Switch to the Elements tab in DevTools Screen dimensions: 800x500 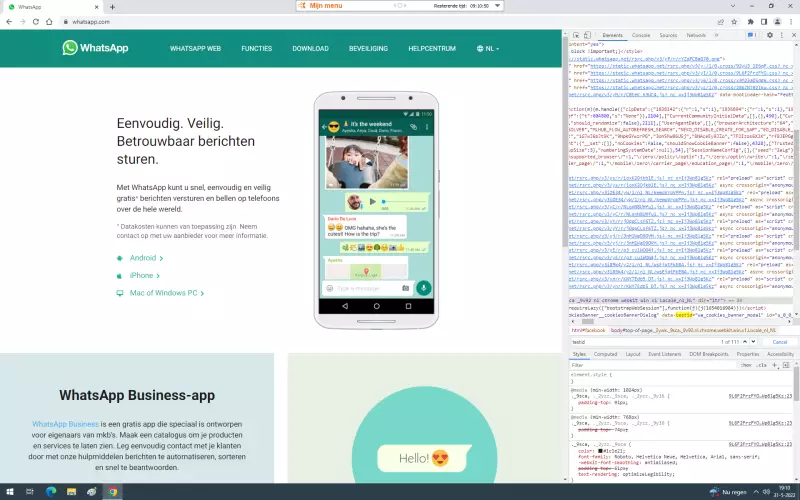(612, 35)
